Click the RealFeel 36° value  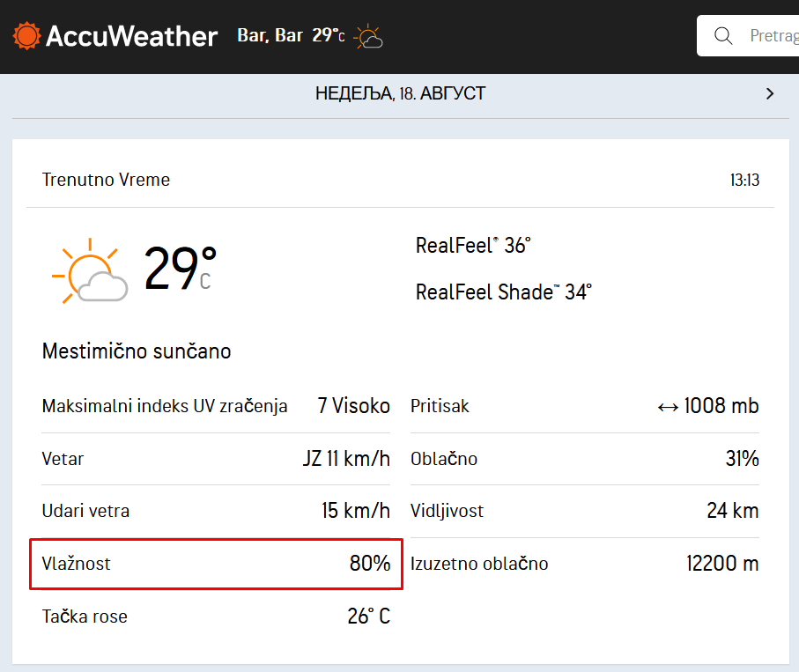[x=473, y=246]
